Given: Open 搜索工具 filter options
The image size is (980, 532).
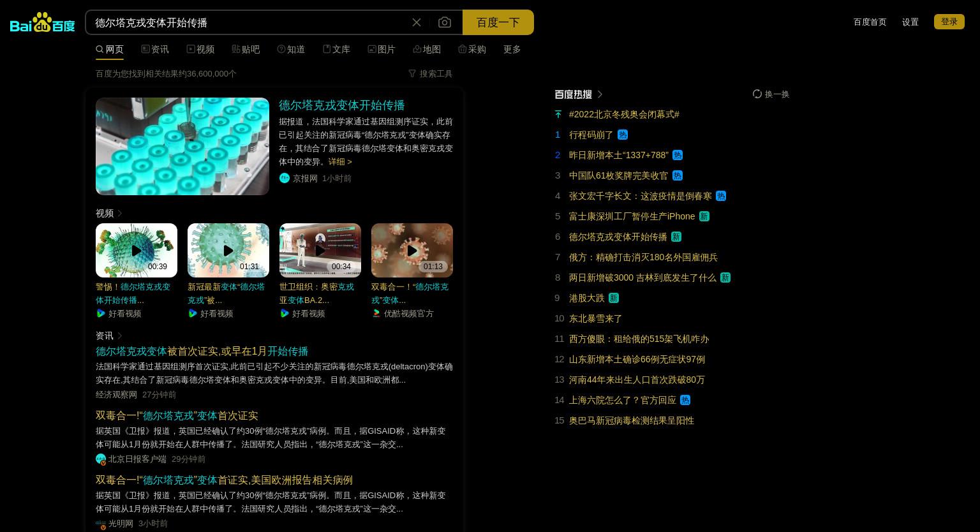Looking at the screenshot, I should (431, 73).
